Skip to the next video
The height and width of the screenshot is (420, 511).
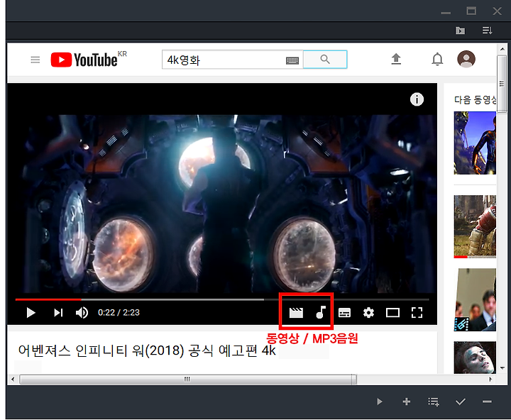click(x=58, y=312)
